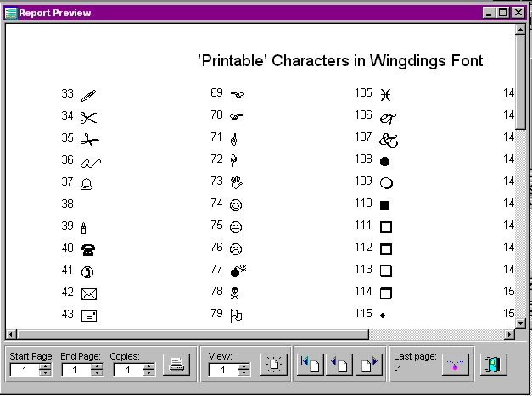532x396 pixels.
Task: Click the bomb symbol at 77
Action: click(238, 271)
